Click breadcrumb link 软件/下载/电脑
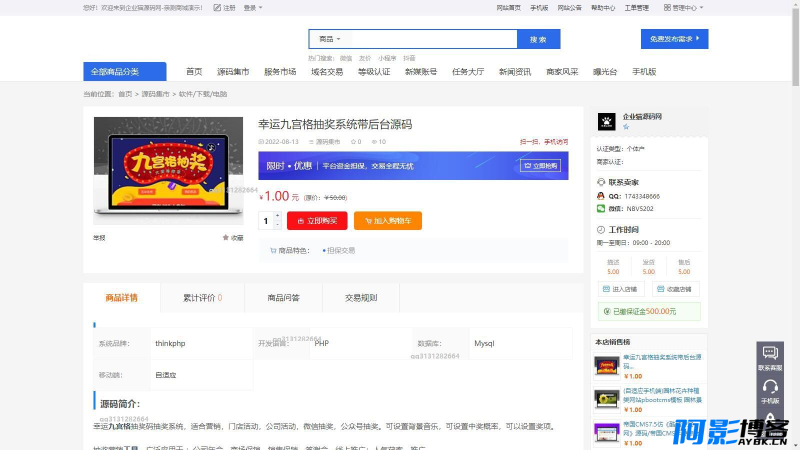This screenshot has height=450, width=800. point(203,94)
